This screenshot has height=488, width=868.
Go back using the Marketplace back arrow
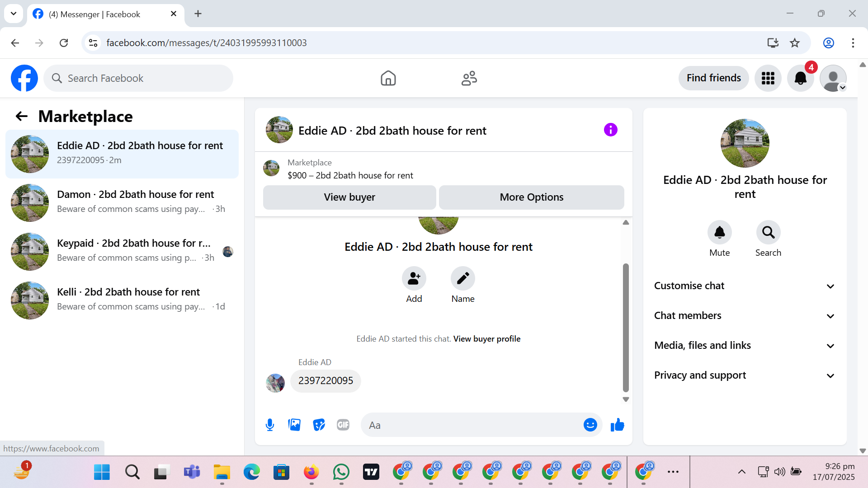coord(22,117)
